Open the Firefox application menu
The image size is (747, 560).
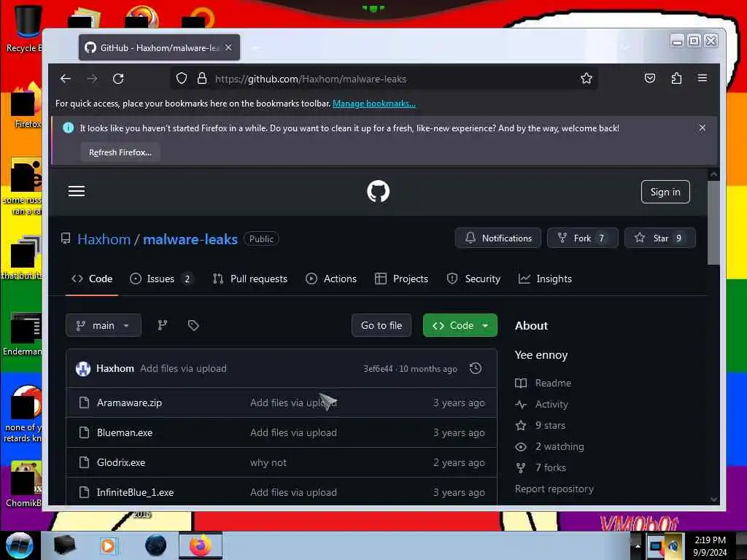pyautogui.click(x=703, y=78)
